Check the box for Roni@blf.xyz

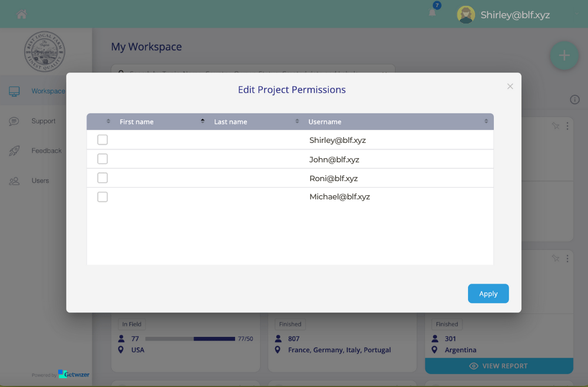(102, 178)
